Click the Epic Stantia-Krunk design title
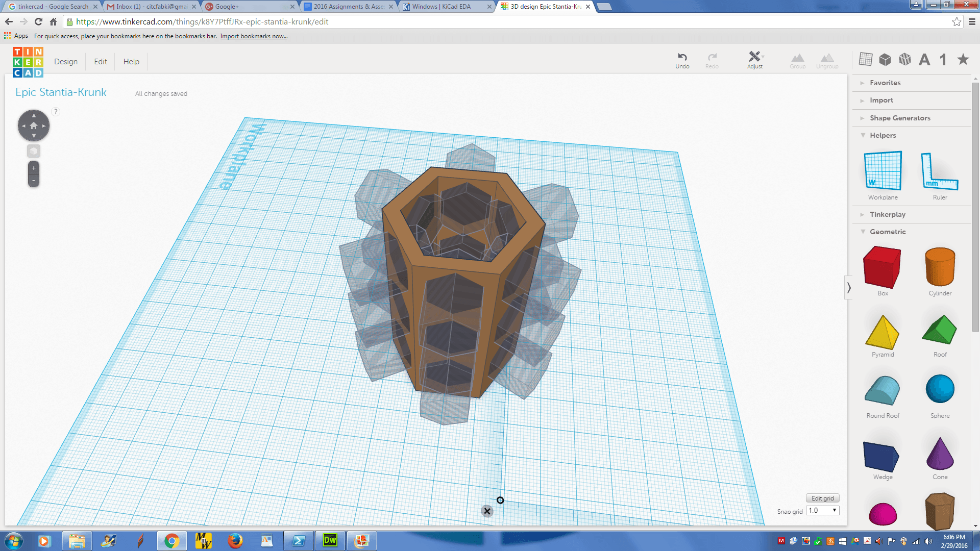This screenshot has height=551, width=980. click(61, 92)
